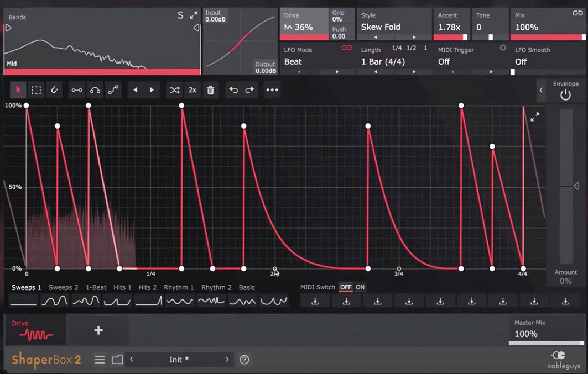Adjust the Drive amount slider
The image size is (588, 374).
pyautogui.click(x=304, y=37)
